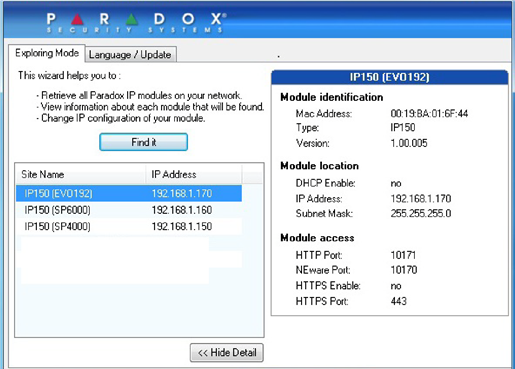Click the Subnet Mask label
The height and width of the screenshot is (369, 515).
click(x=324, y=213)
